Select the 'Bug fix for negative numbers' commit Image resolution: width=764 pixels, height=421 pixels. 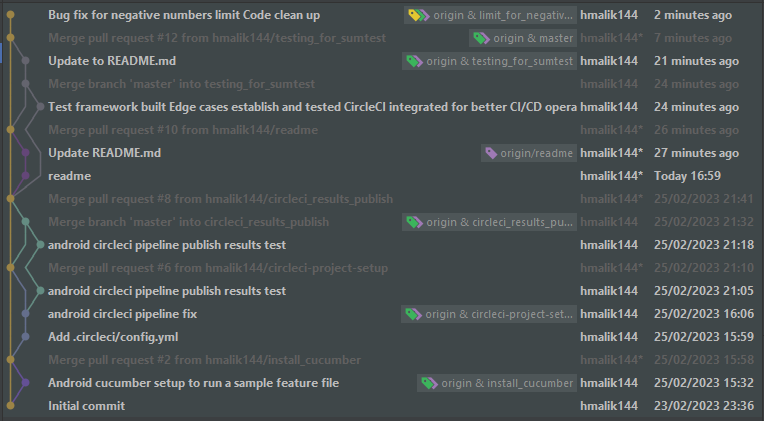[x=198, y=15]
